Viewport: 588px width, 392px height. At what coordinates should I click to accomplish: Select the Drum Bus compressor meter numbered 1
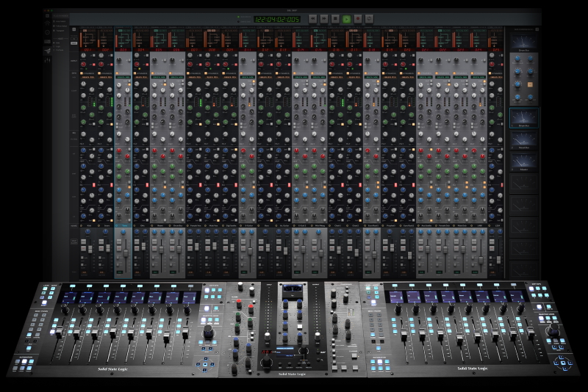tap(524, 117)
